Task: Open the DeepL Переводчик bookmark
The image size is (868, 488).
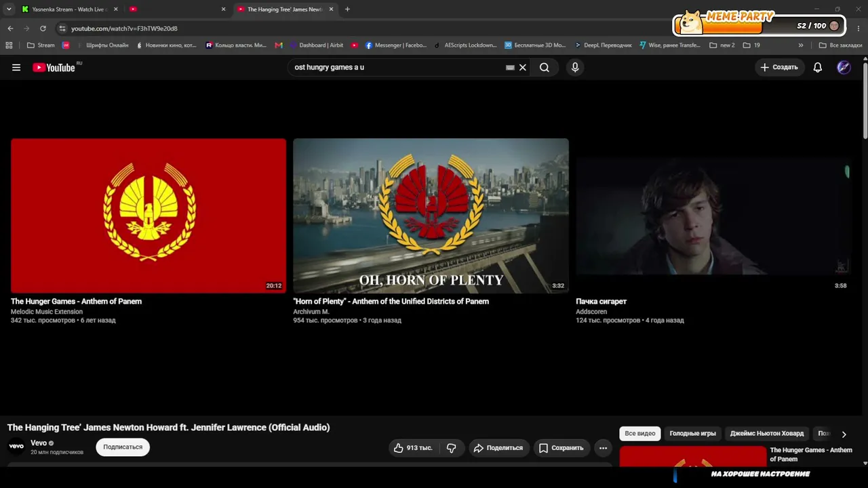Action: click(603, 45)
